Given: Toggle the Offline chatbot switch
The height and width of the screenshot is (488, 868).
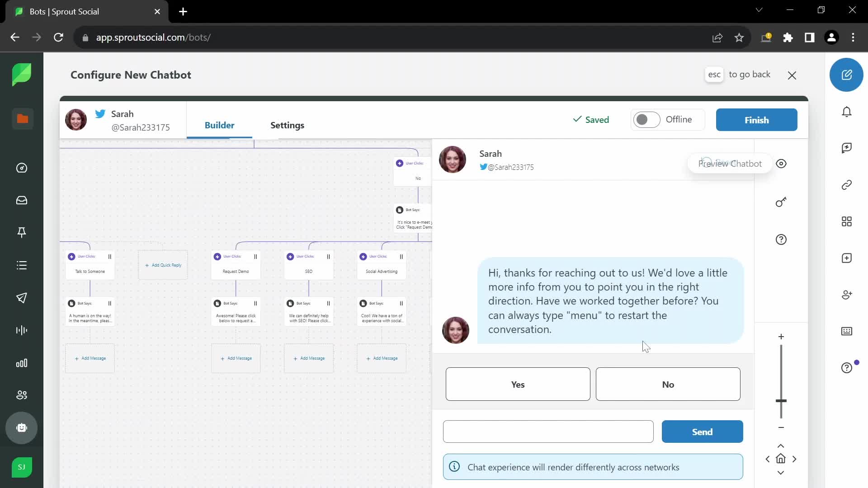Looking at the screenshot, I should pyautogui.click(x=646, y=120).
